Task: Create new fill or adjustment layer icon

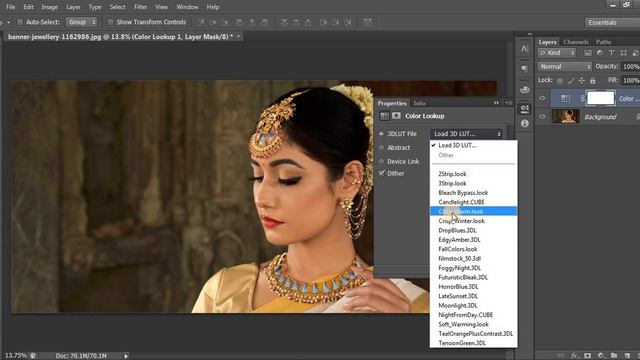Action: click(601, 356)
